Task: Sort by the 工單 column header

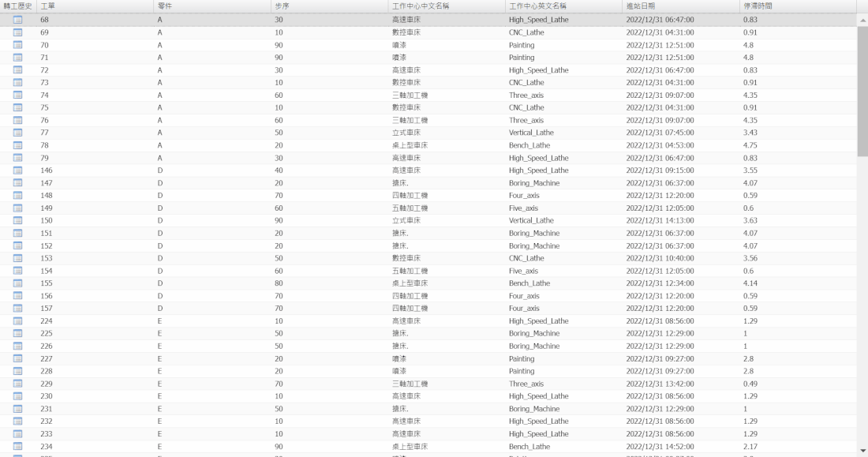Action: 47,6
